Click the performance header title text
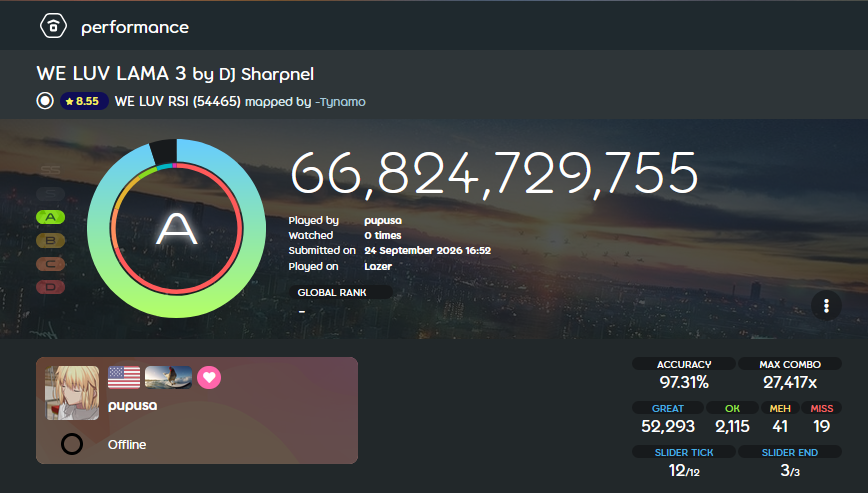The image size is (868, 493). tap(135, 27)
